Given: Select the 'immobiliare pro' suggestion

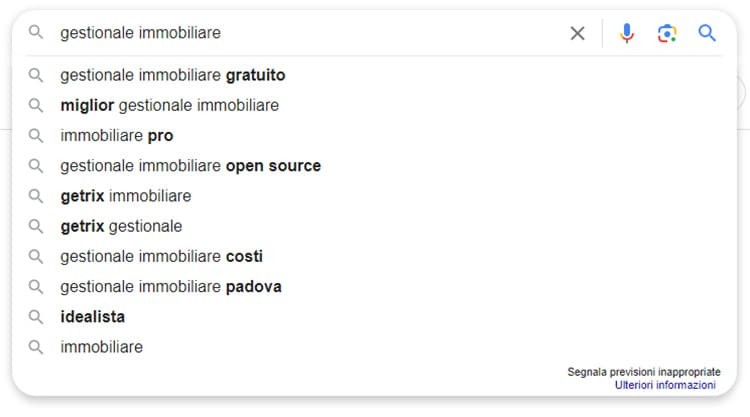Looking at the screenshot, I should [375, 136].
